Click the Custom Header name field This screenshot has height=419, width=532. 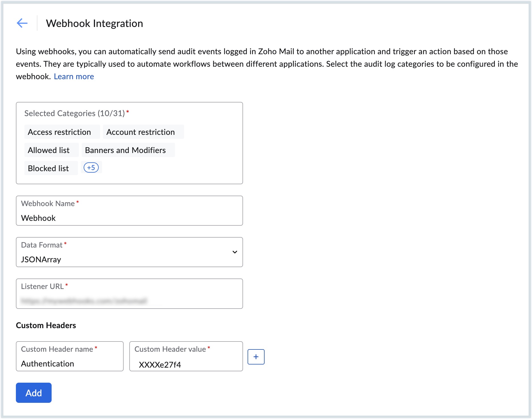click(69, 363)
